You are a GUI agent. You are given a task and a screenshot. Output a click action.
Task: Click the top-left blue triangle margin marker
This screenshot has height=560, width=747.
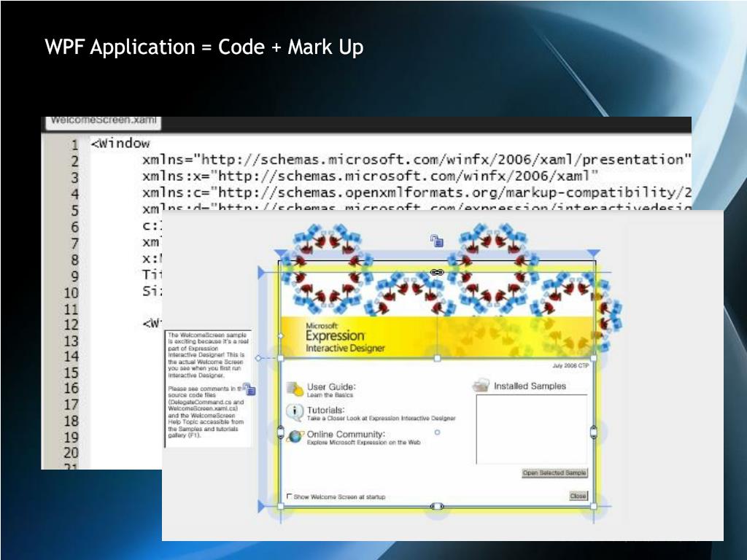(281, 253)
